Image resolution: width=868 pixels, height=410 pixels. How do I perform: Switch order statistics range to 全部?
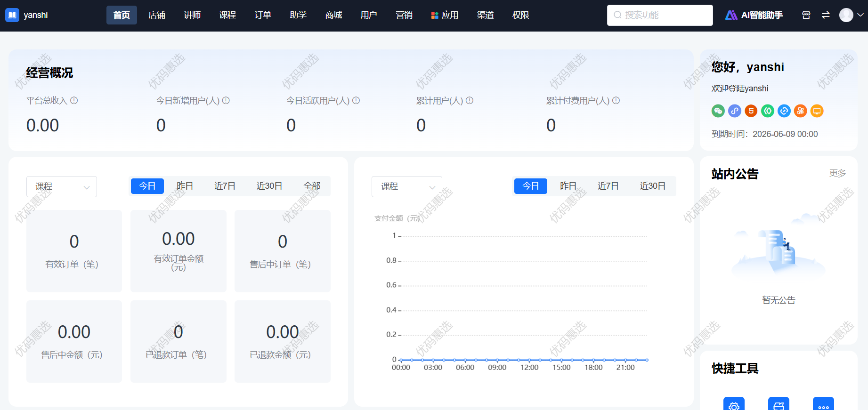point(312,186)
